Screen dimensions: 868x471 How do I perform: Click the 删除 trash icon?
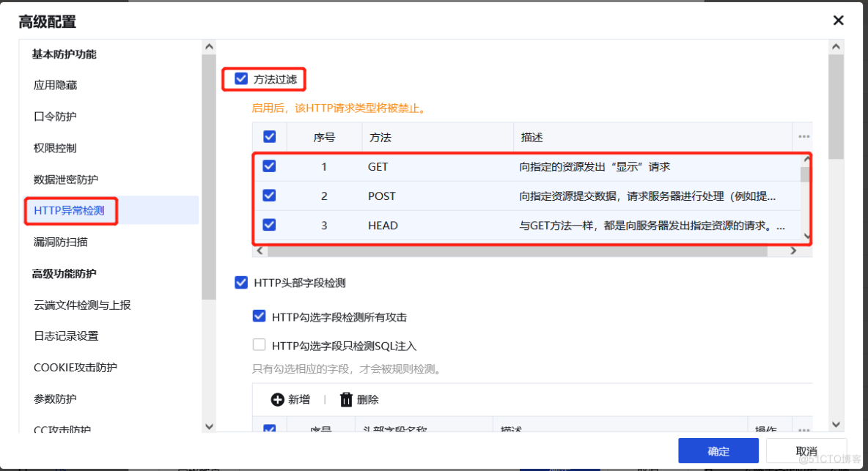pyautogui.click(x=345, y=399)
